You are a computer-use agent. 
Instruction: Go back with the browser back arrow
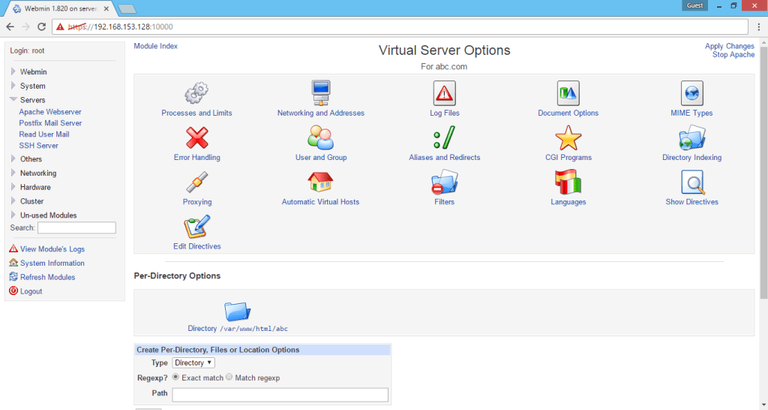(10, 27)
